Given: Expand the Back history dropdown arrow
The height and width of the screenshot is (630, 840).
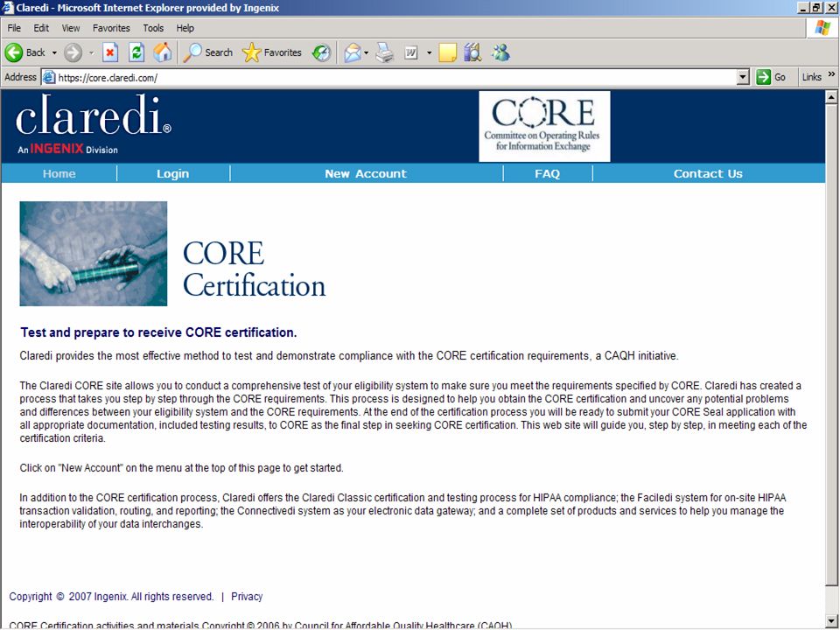Looking at the screenshot, I should [x=54, y=52].
